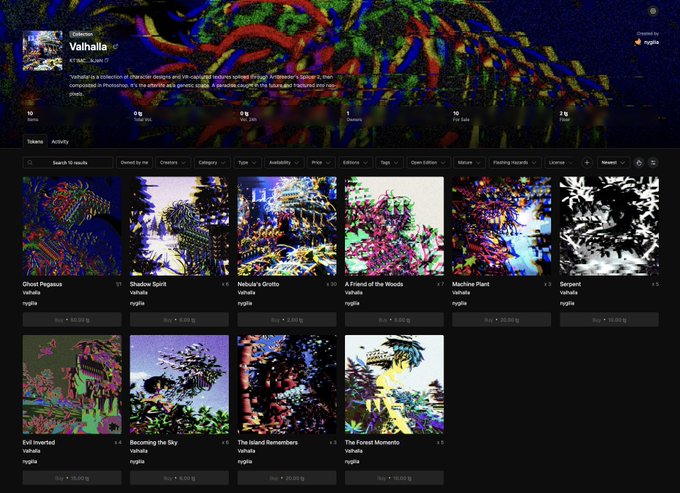Image resolution: width=680 pixels, height=493 pixels.
Task: Open the settings gear icon in header
Action: pyautogui.click(x=653, y=11)
